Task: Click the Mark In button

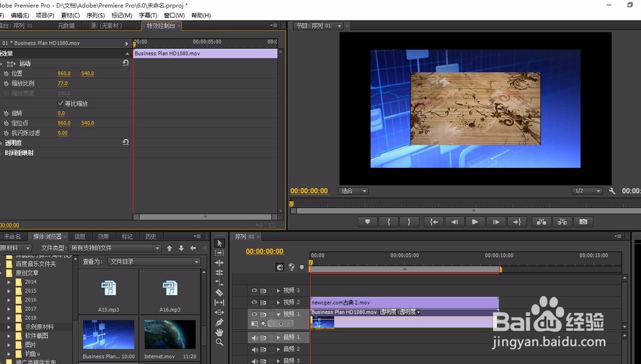Action: pos(389,222)
